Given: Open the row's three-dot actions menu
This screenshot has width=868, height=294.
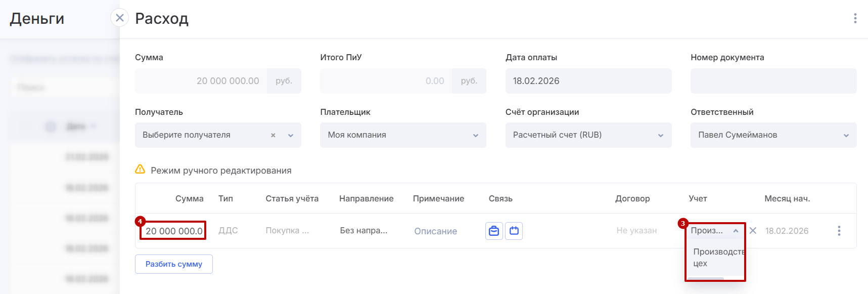Looking at the screenshot, I should [839, 231].
